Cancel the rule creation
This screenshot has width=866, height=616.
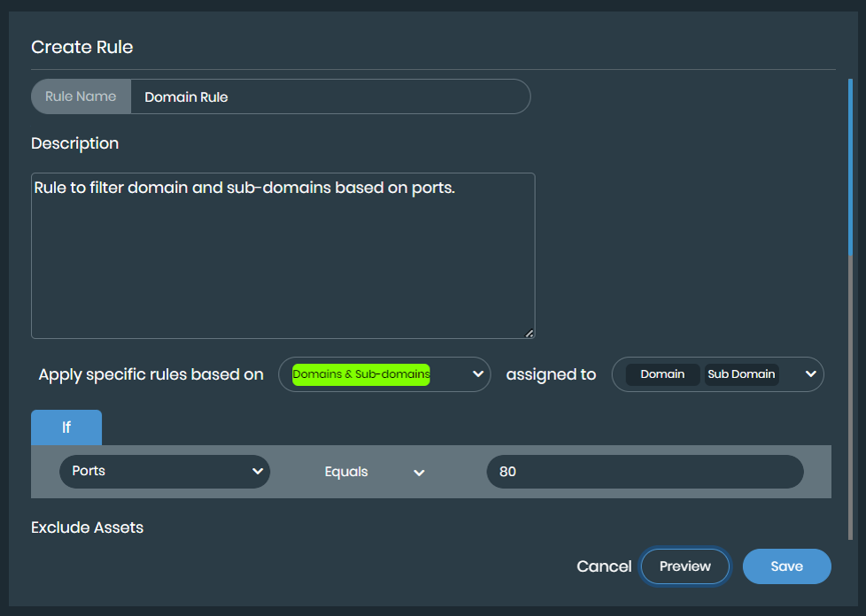coord(604,566)
